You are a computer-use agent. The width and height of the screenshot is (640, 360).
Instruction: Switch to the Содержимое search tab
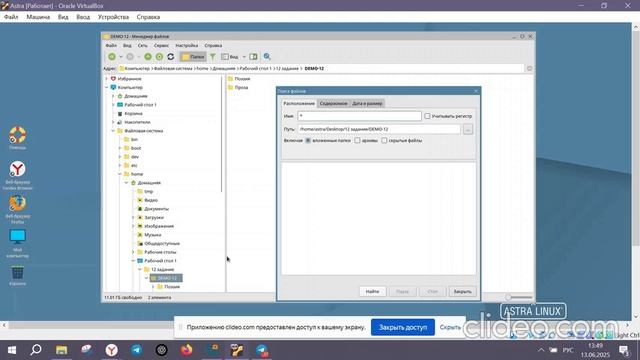click(333, 104)
